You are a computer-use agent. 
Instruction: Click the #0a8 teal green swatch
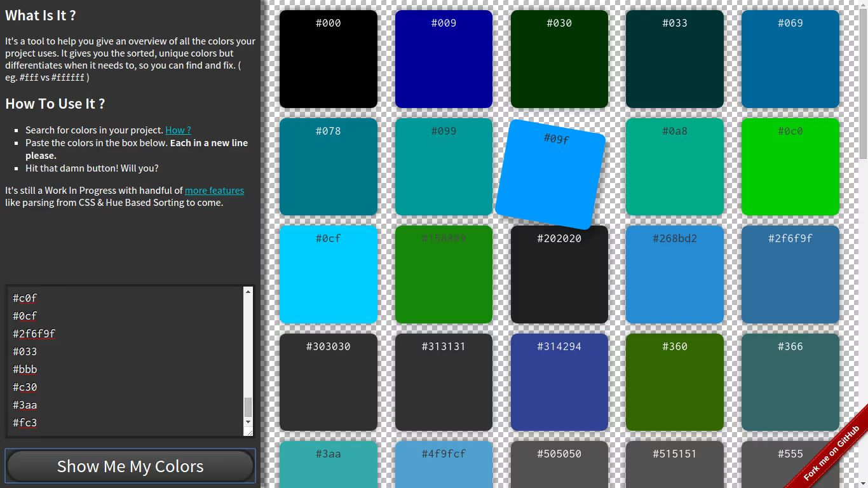[x=674, y=166]
